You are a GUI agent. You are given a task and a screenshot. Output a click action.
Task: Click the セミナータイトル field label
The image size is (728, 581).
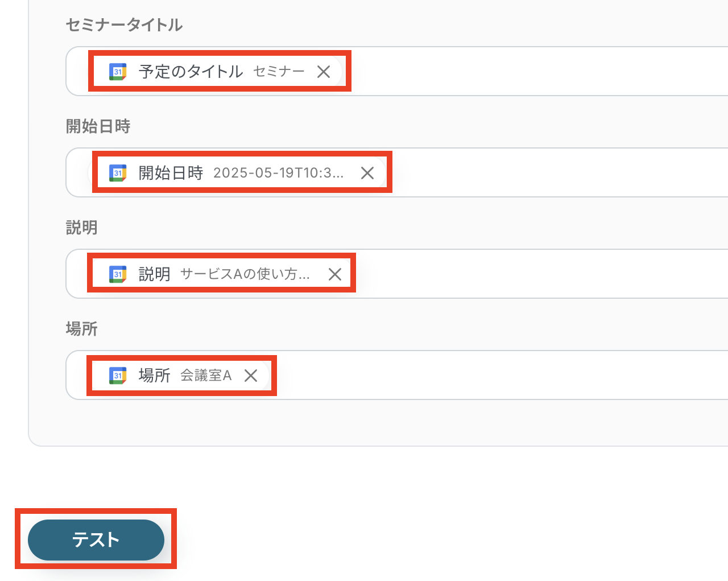pos(124,25)
